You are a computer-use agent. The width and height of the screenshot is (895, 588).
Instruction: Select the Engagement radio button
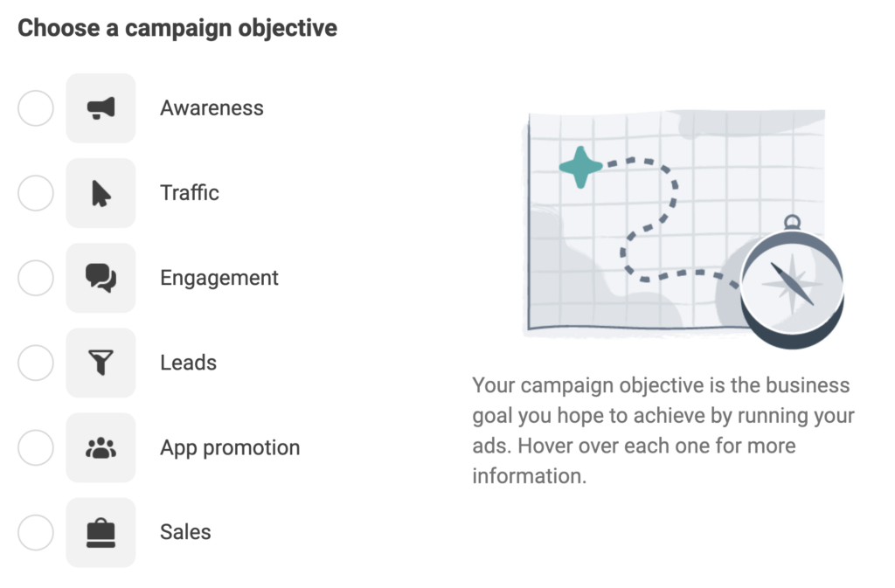(x=35, y=278)
